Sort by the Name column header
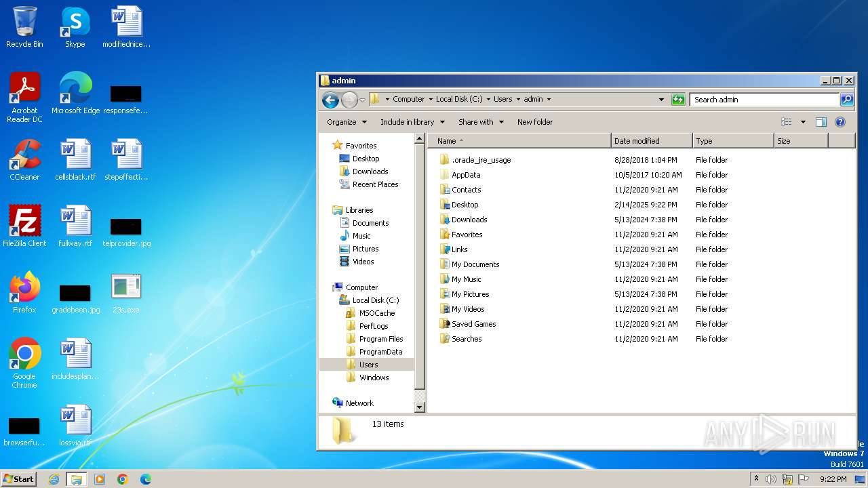 [519, 141]
